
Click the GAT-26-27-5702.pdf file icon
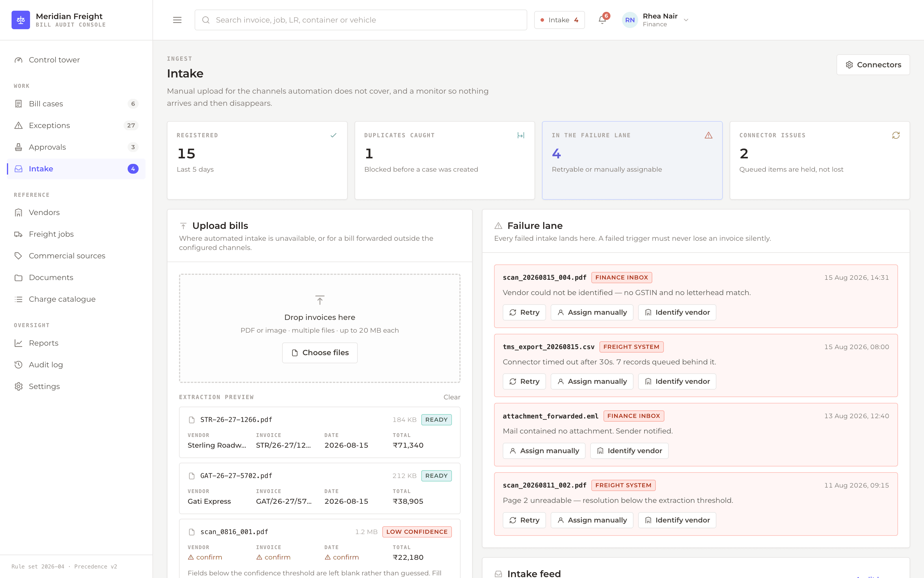pos(192,476)
